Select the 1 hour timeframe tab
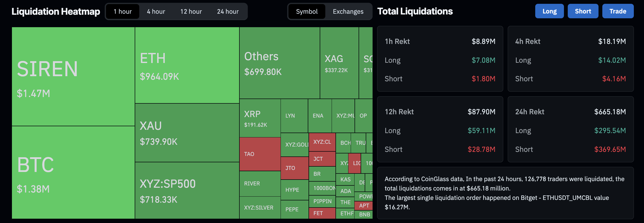 [x=122, y=11]
